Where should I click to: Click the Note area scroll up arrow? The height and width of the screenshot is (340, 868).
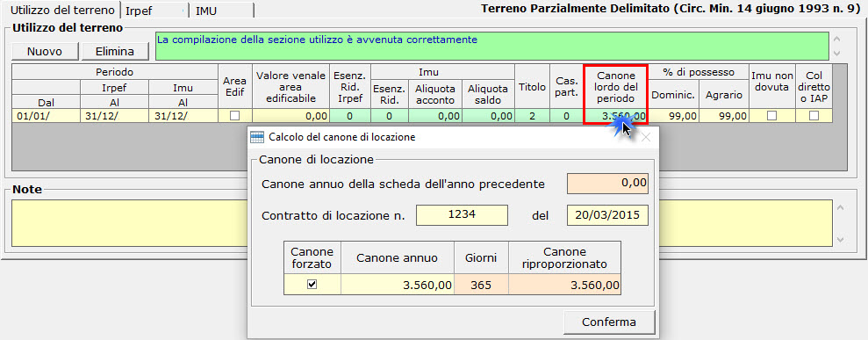(839, 207)
